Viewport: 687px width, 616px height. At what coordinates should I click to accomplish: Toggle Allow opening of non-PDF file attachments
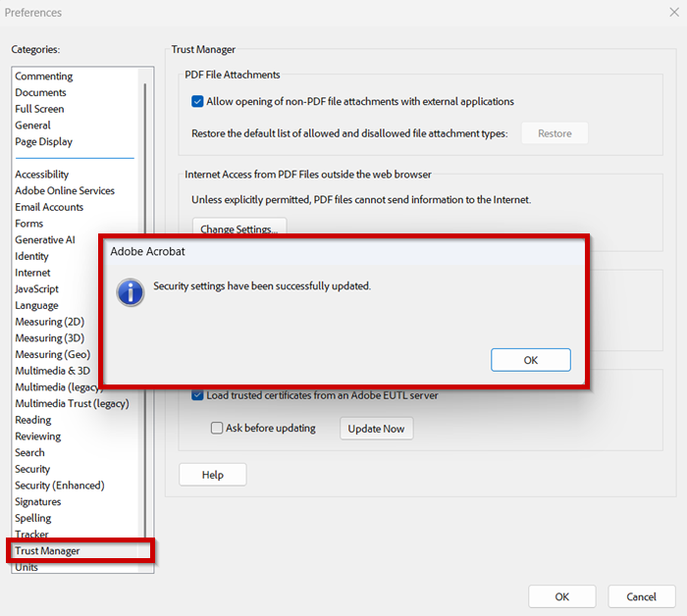(197, 101)
